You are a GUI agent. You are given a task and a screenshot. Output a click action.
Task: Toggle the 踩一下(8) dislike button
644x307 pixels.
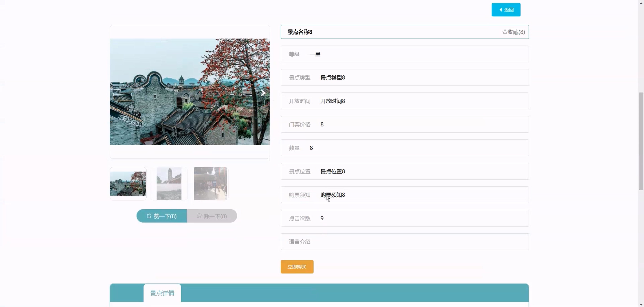tap(215, 216)
